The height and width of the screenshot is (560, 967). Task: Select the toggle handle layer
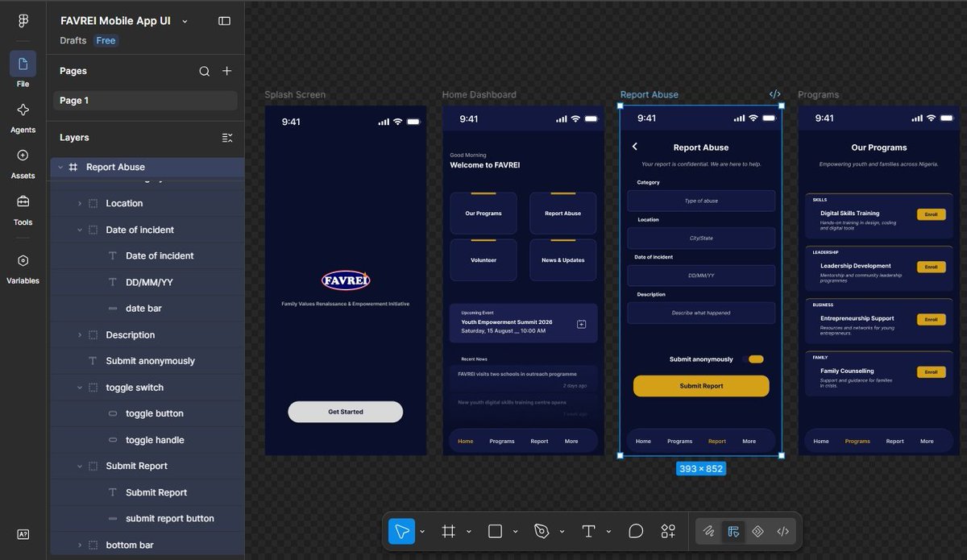coord(147,440)
